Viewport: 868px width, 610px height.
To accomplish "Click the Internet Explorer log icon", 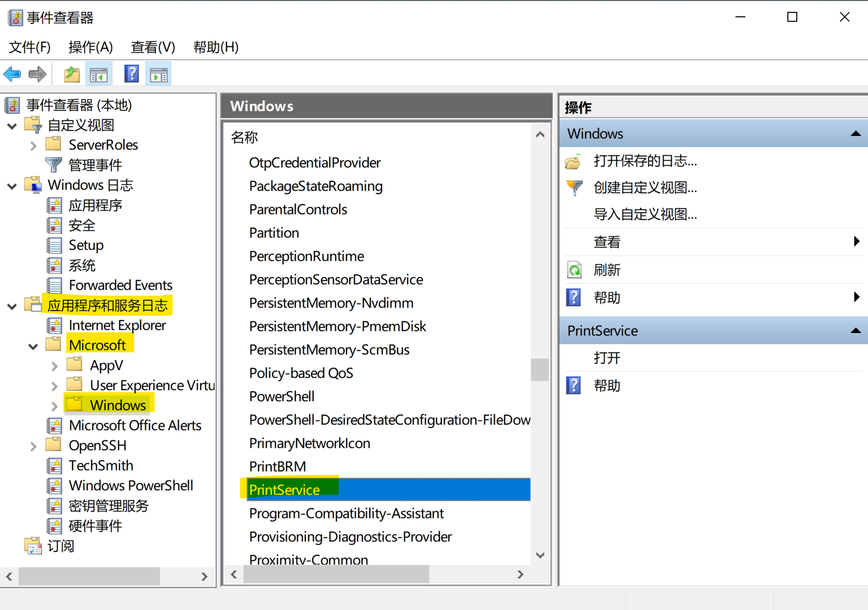I will tap(54, 326).
